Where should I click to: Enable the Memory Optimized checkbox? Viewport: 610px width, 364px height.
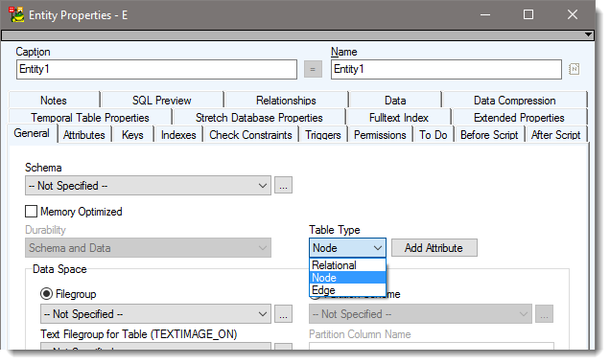(31, 212)
